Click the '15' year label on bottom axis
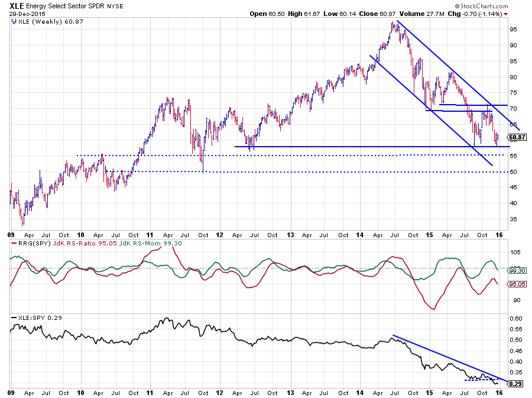The image size is (532, 398). tap(430, 393)
